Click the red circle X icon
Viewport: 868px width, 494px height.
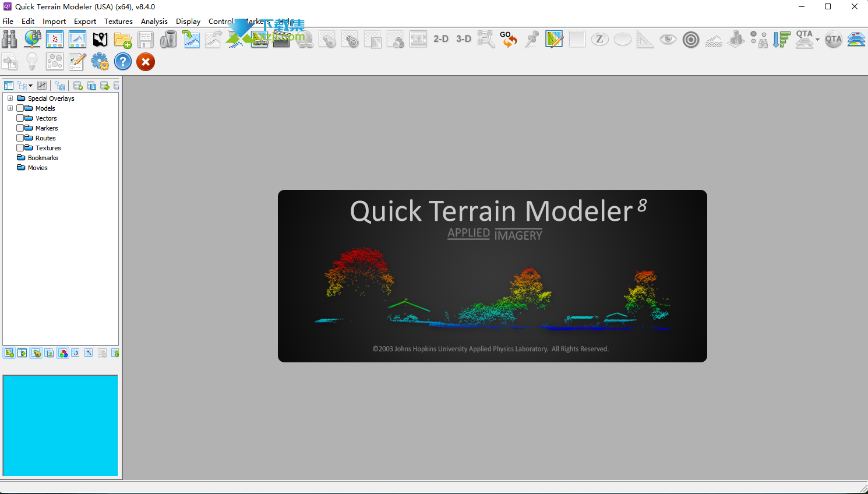point(146,62)
